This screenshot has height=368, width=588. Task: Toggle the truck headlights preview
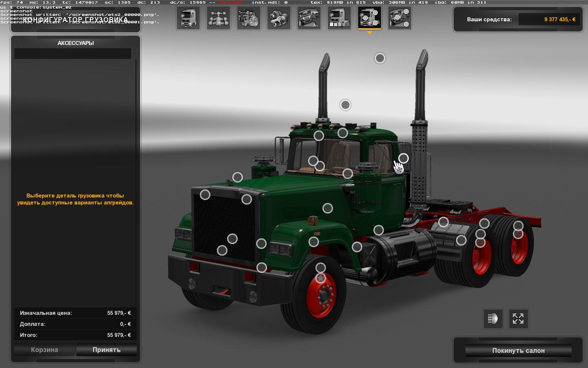point(493,319)
